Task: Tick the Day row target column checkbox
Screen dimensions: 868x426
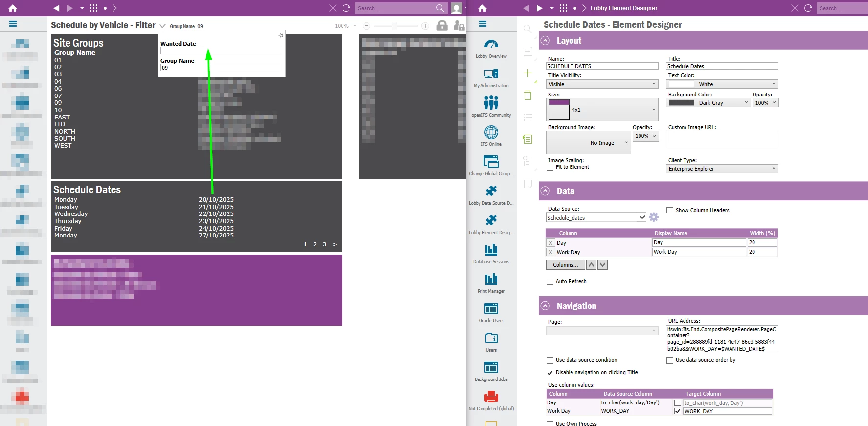Action: tap(678, 403)
